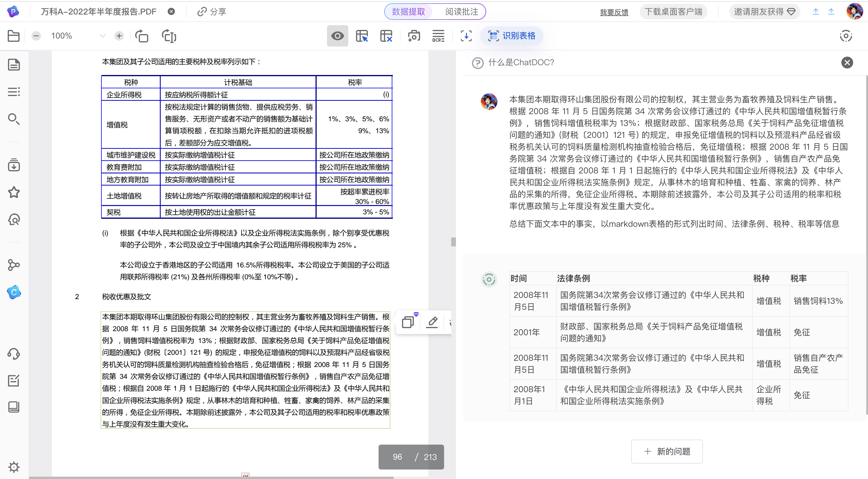868x479 pixels.
Task: Click the 契税 cell in PDF table
Action: point(131,212)
